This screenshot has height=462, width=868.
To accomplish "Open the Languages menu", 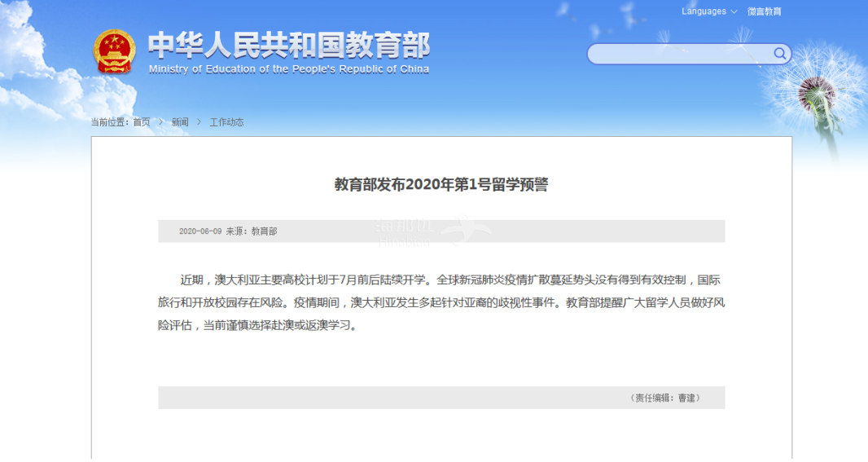I will (704, 11).
